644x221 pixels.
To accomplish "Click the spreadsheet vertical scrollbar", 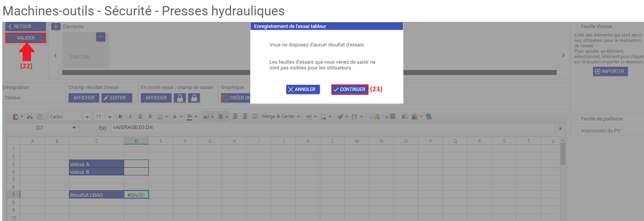I will [x=563, y=154].
